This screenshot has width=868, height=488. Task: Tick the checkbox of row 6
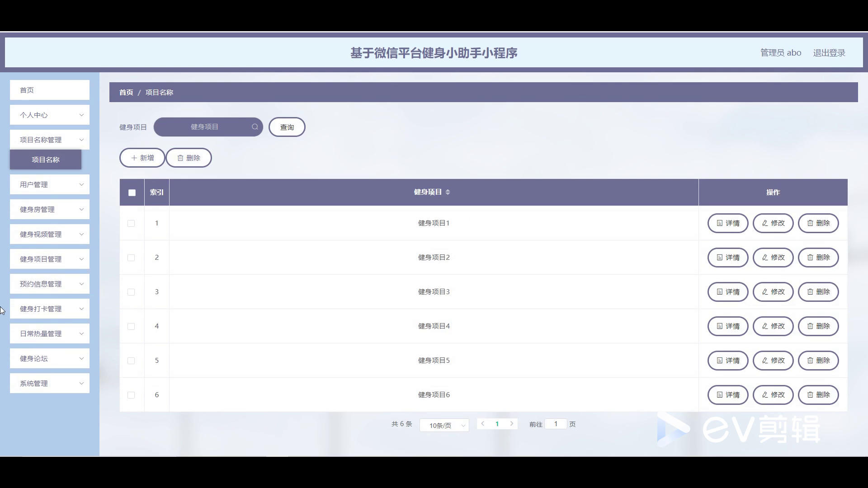click(131, 395)
